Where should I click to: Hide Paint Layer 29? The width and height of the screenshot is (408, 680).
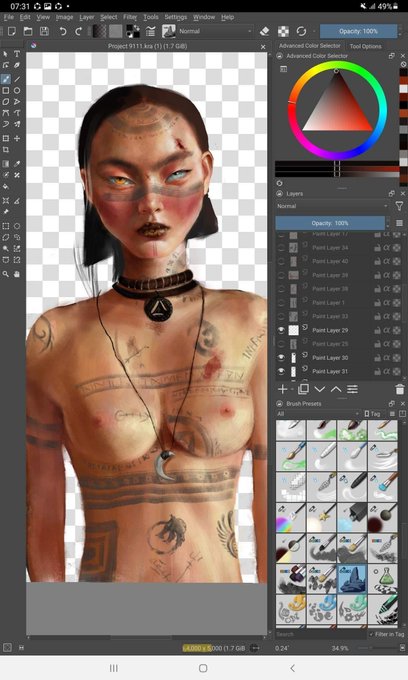tap(281, 330)
